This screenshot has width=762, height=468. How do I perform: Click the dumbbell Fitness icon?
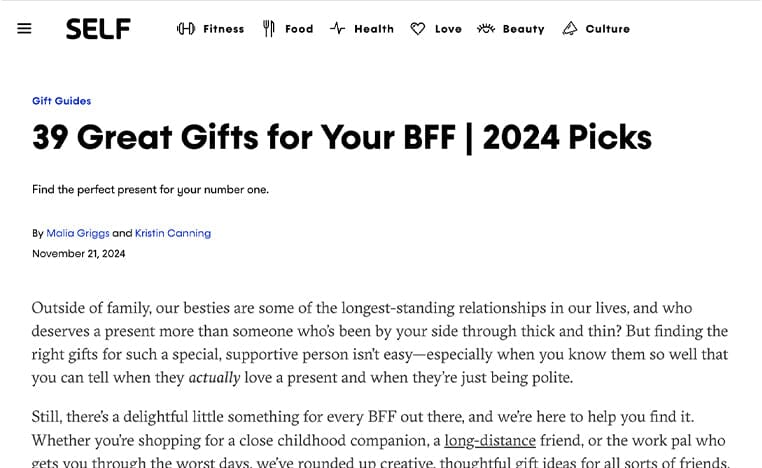186,29
